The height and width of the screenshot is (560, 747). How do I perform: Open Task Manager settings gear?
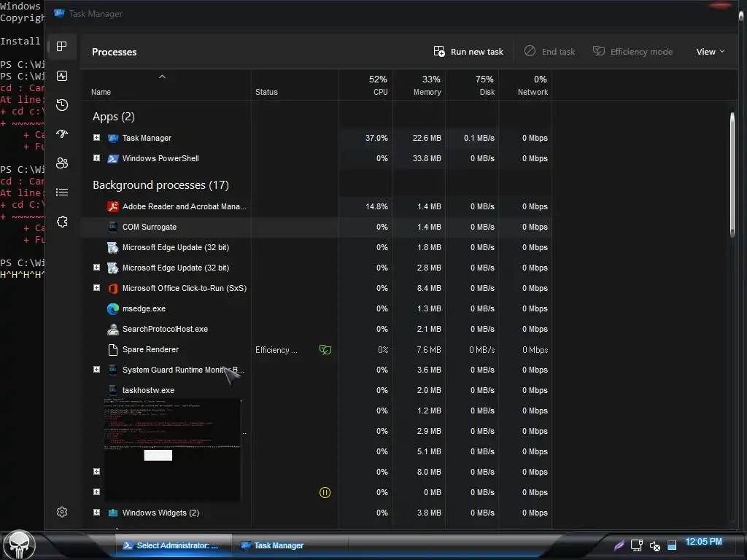(x=62, y=512)
